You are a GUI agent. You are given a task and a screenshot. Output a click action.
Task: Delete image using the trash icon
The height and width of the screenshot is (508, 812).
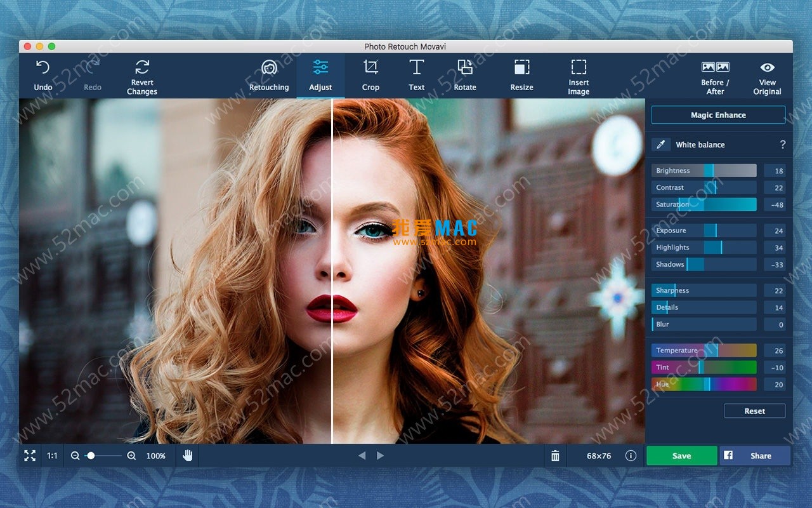tap(555, 456)
